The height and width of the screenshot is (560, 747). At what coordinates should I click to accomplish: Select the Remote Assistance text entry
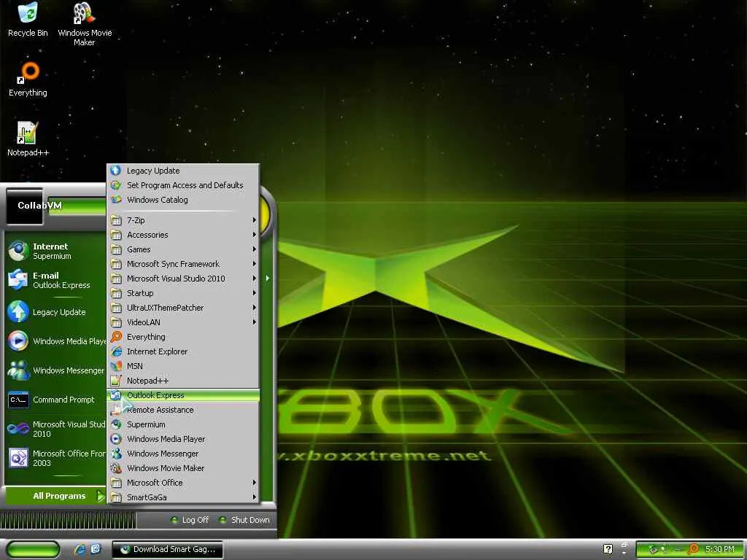[x=160, y=410]
